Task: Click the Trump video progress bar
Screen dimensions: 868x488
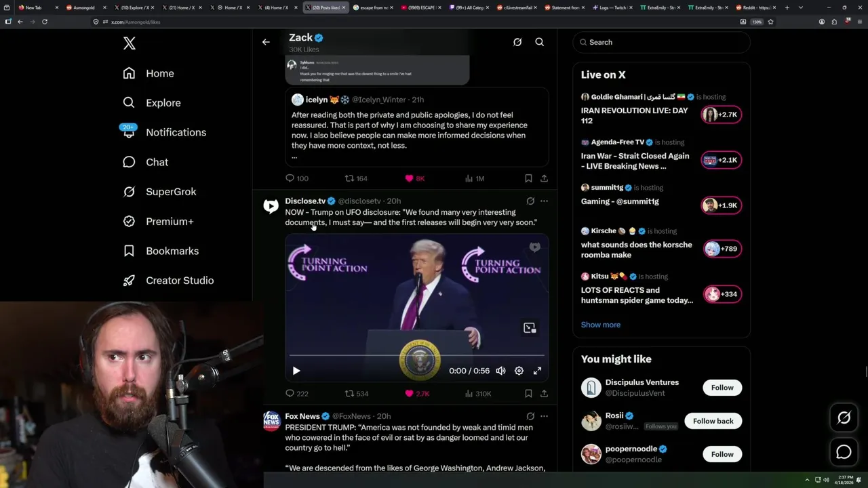Action: [x=416, y=355]
